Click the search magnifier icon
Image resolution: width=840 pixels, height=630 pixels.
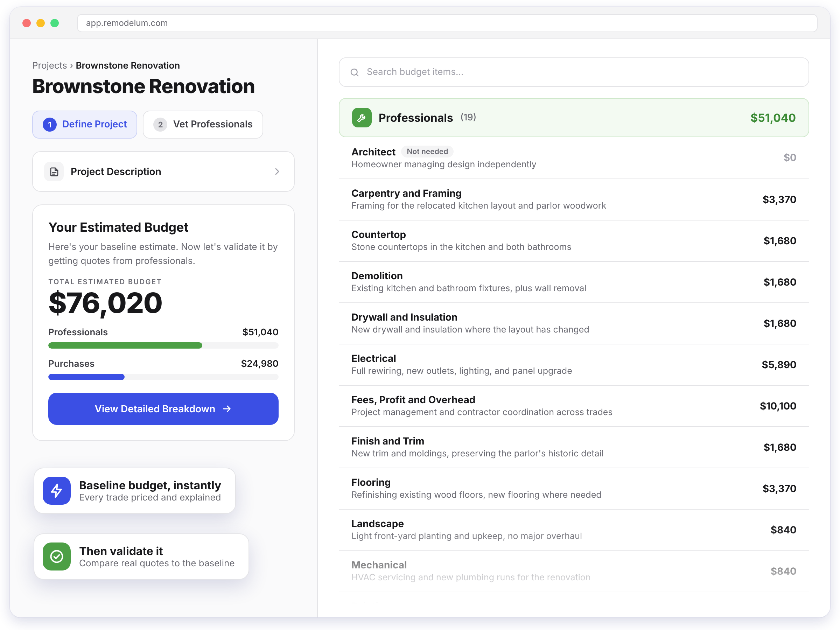(354, 72)
